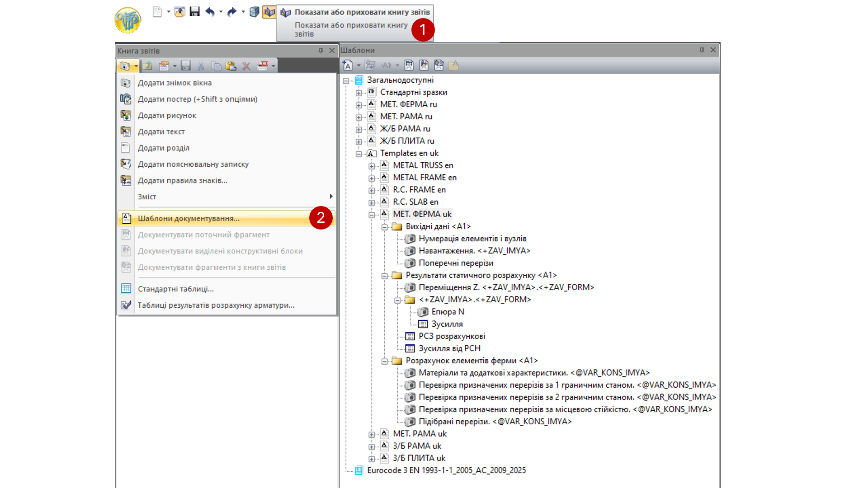Expand the Стандартні зразки tree node
The image size is (868, 488).
[x=359, y=93]
